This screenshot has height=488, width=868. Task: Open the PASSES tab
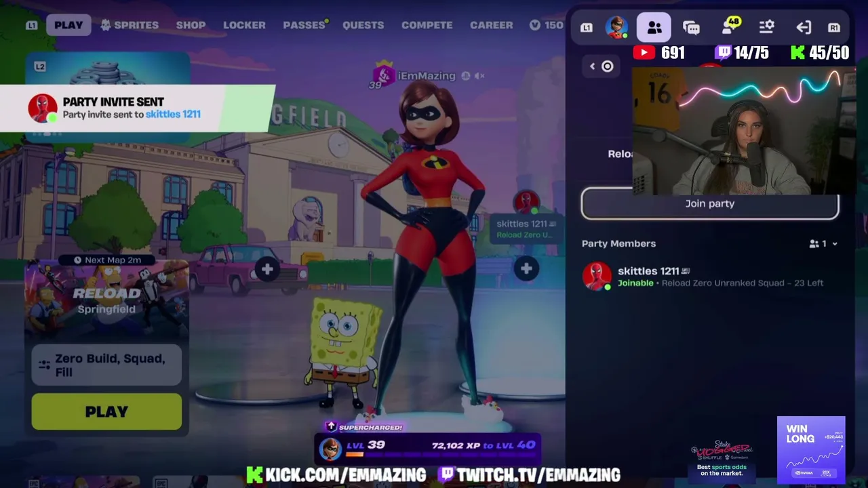[x=304, y=25]
